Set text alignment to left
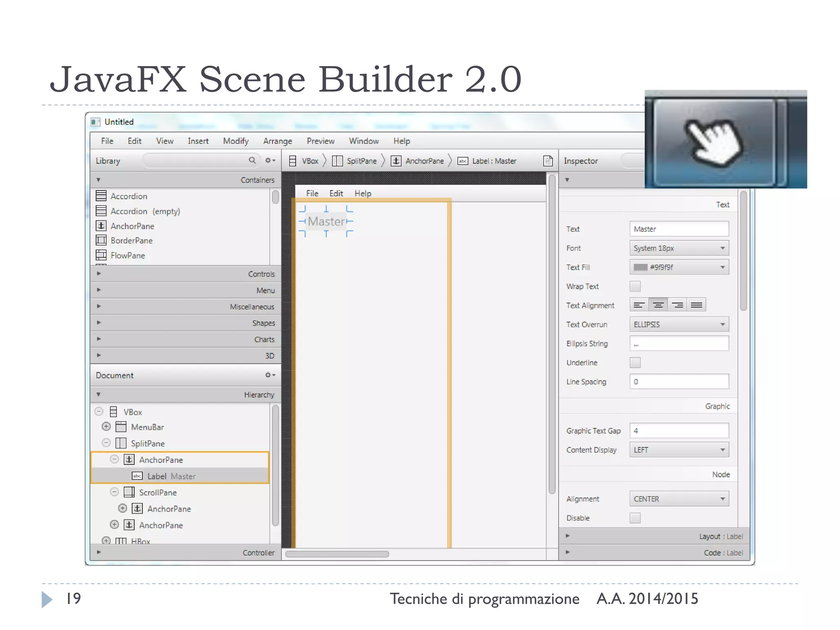This screenshot has height=630, width=840. pyautogui.click(x=639, y=305)
